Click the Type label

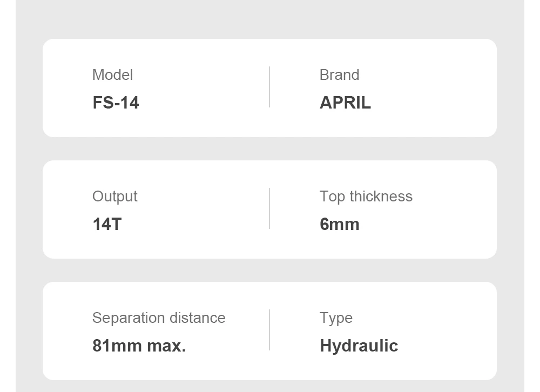pos(336,318)
